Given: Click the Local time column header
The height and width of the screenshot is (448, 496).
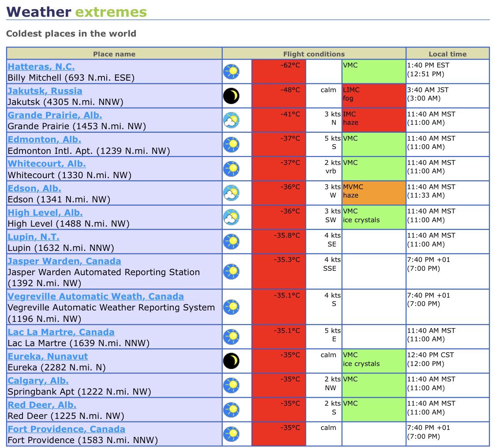Looking at the screenshot, I should click(x=448, y=54).
